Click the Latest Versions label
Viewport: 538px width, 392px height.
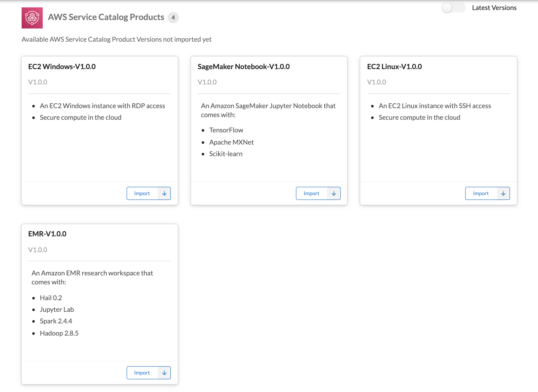coord(494,8)
